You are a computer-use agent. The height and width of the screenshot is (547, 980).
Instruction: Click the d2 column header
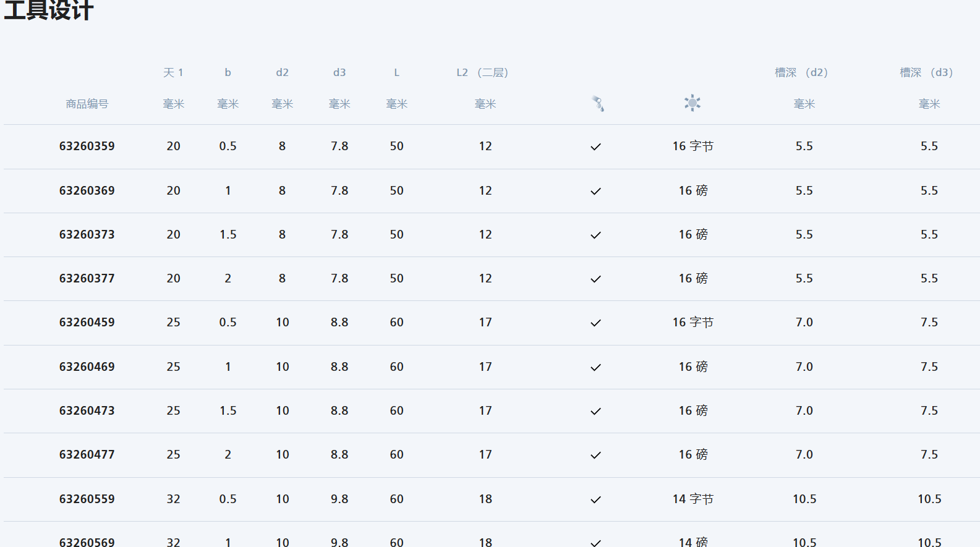[x=283, y=72]
